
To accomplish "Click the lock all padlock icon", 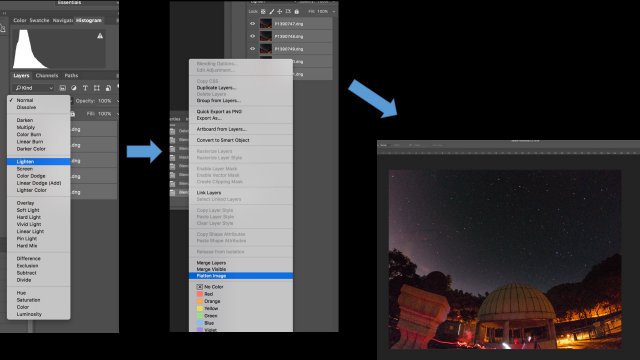I will 297,11.
